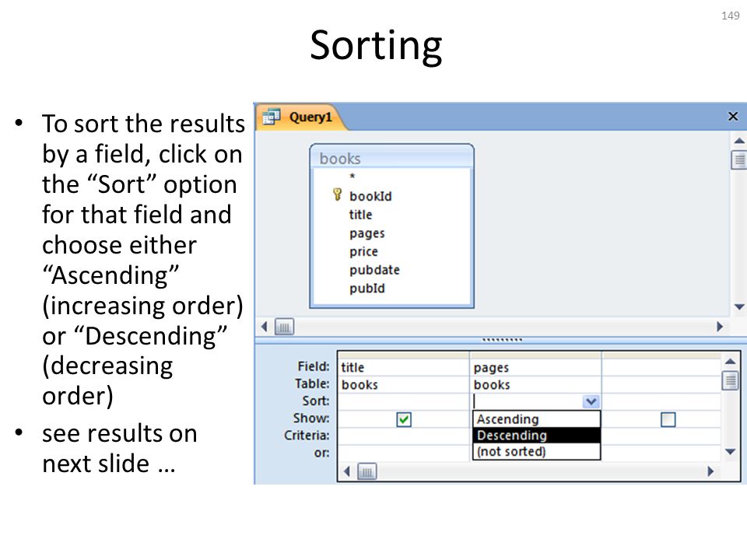
Task: Click the design grid's scroll right arrow
Action: (x=710, y=471)
